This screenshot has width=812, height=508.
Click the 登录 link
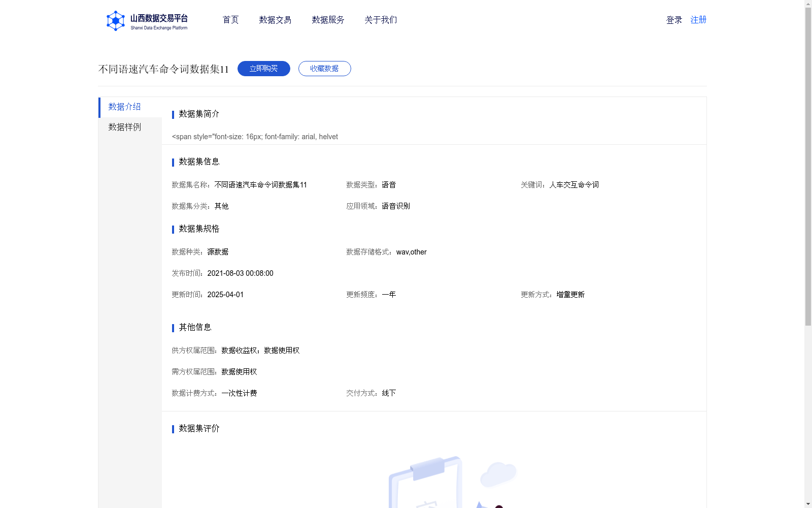coord(674,20)
